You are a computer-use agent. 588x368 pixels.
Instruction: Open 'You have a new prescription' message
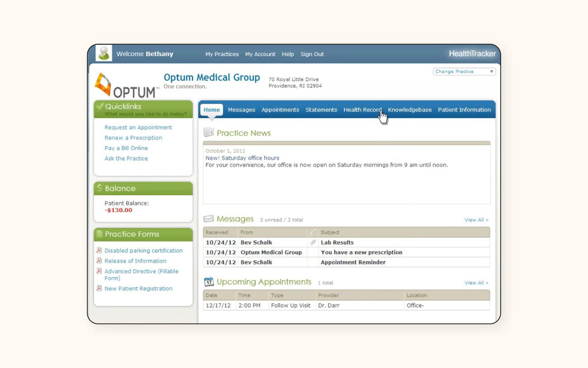point(361,252)
